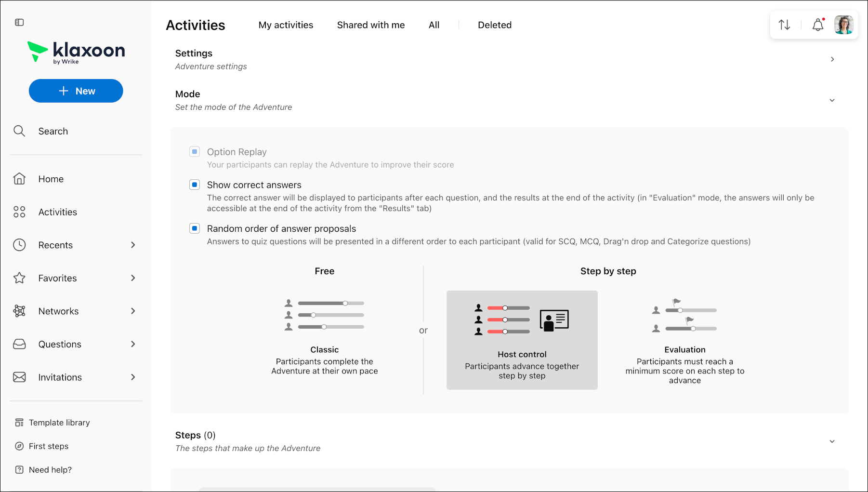Open Need help question icon
Image resolution: width=868 pixels, height=492 pixels.
click(x=19, y=470)
